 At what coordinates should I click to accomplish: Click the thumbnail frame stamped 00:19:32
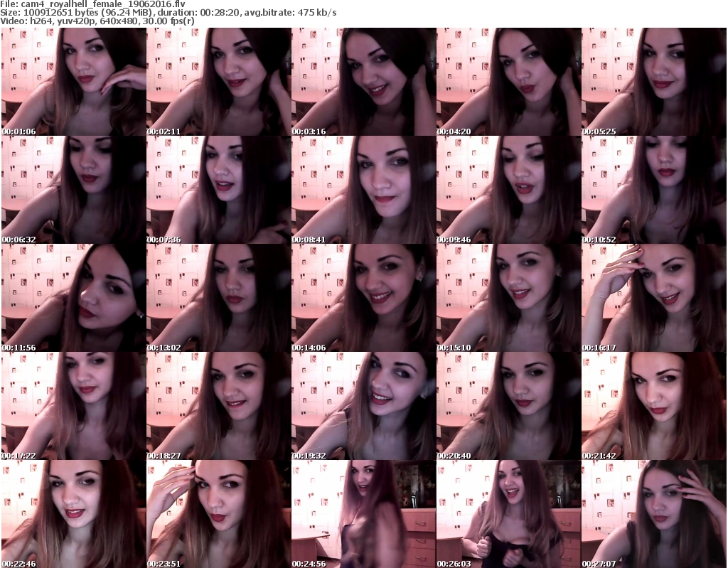pos(363,406)
